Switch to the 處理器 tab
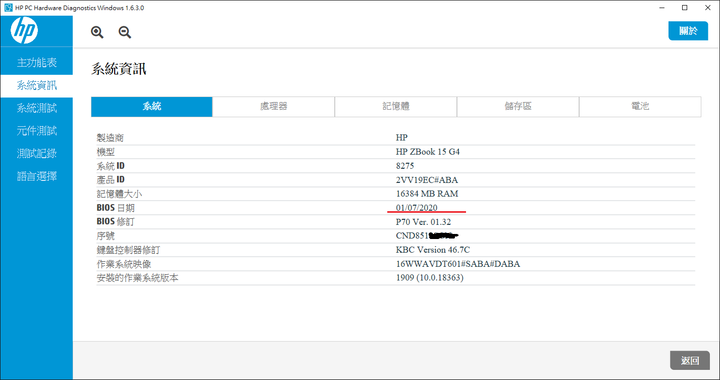Screen dimensions: 720x380 pos(274,106)
